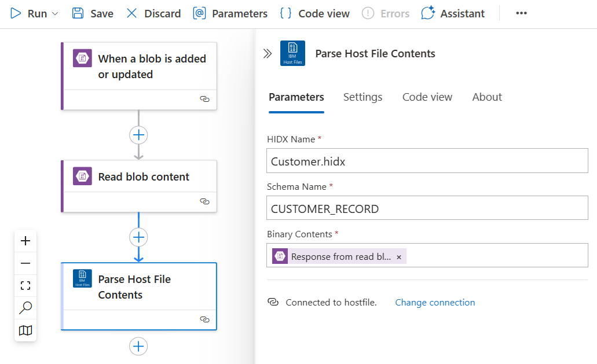Discard the workflow changes

pyautogui.click(x=153, y=13)
